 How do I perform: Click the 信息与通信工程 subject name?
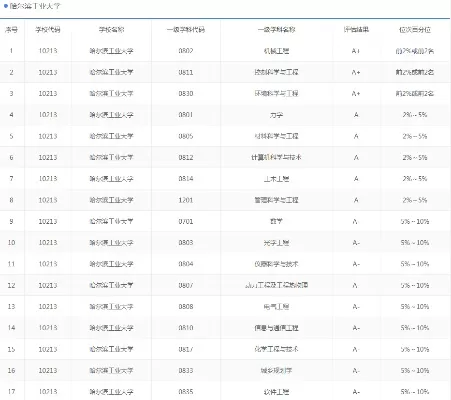tap(276, 328)
